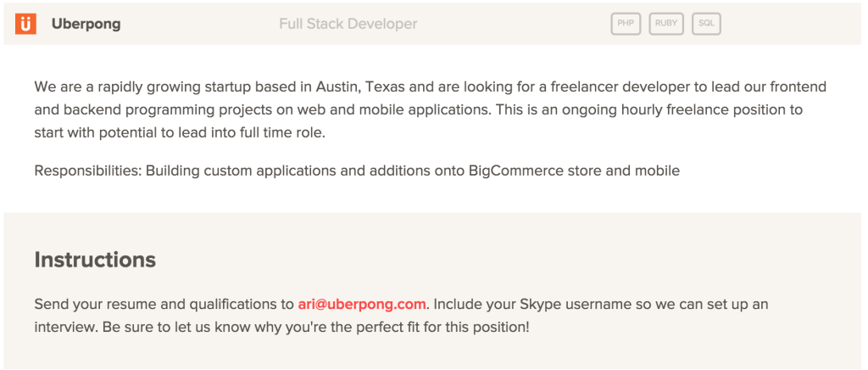Viewport: 868px width, 370px height.
Task: Click the Responsibilities line about BigCommerce store
Action: tap(357, 171)
